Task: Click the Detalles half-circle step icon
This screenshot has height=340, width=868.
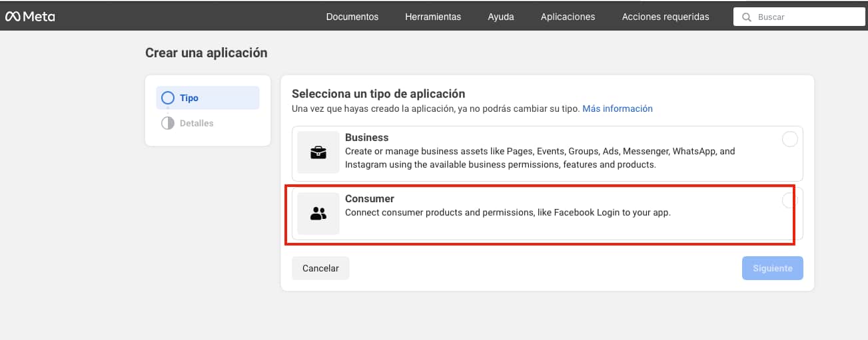Action: click(x=168, y=123)
